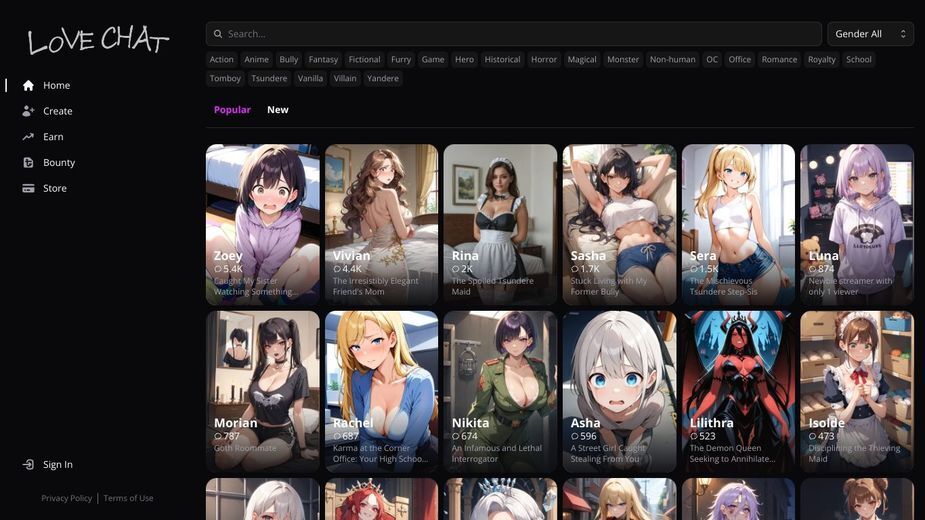The image size is (925, 520).
Task: Go to Store via the card icon
Action: pos(28,188)
